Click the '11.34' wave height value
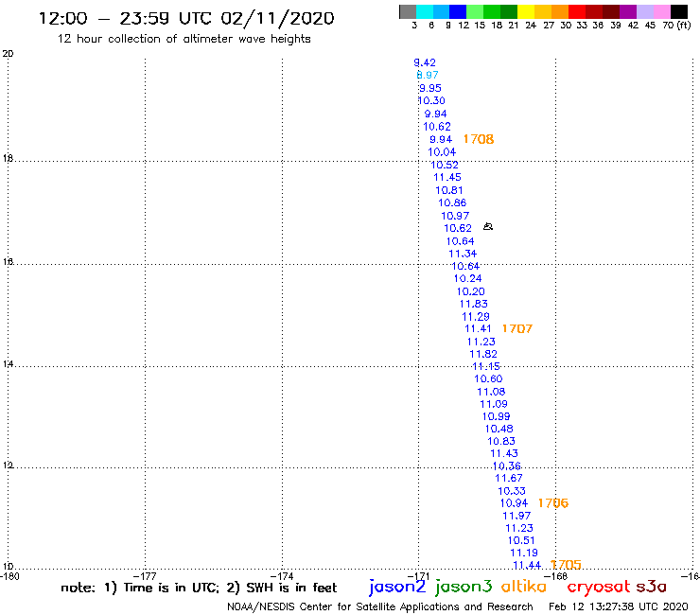The width and height of the screenshot is (700, 615). [463, 254]
